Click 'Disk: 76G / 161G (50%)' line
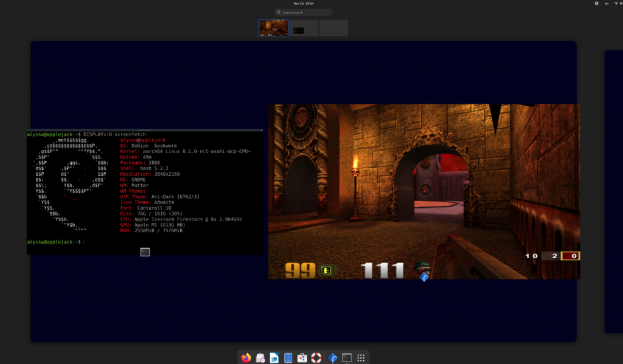Image resolution: width=623 pixels, height=364 pixels. [151, 213]
